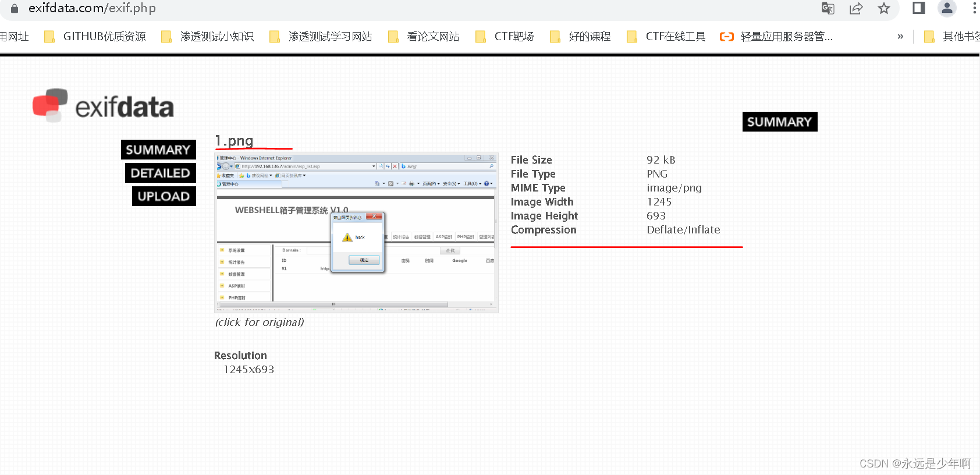Open CTF靶场 bookmark folder
The image size is (980, 475).
tap(505, 37)
